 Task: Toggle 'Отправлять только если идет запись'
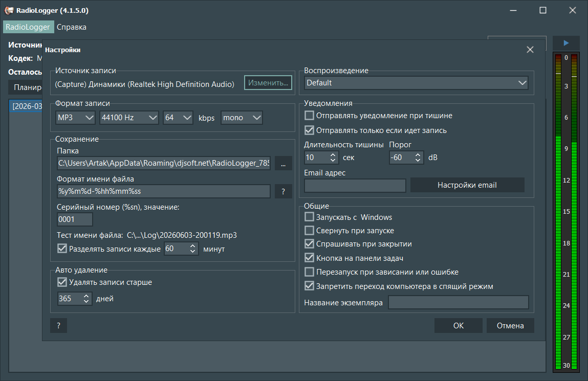pos(310,130)
